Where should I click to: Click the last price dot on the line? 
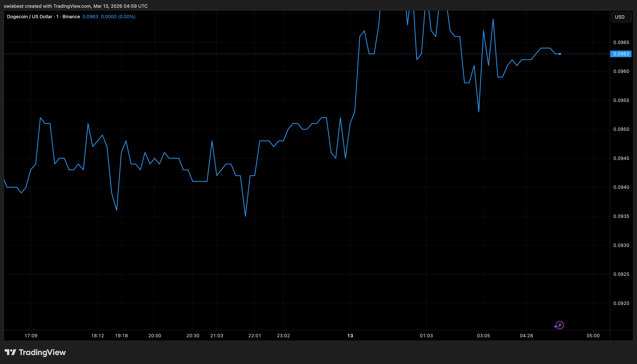click(x=560, y=54)
